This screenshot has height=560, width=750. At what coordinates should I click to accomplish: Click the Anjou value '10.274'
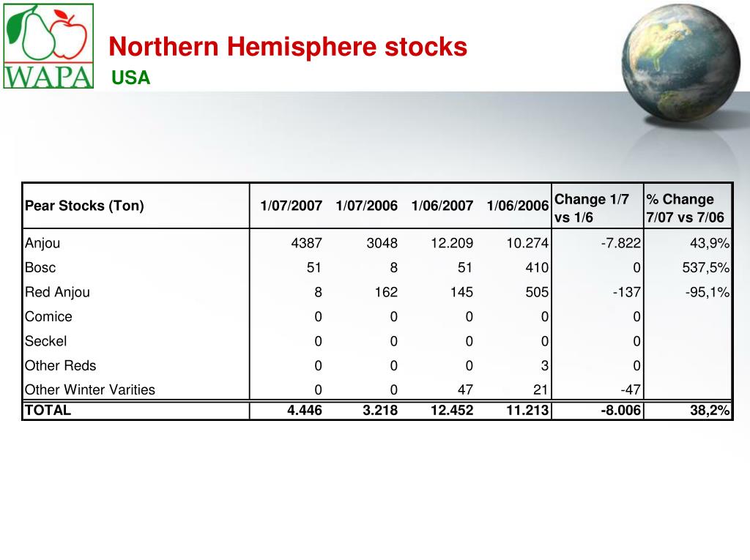[527, 243]
